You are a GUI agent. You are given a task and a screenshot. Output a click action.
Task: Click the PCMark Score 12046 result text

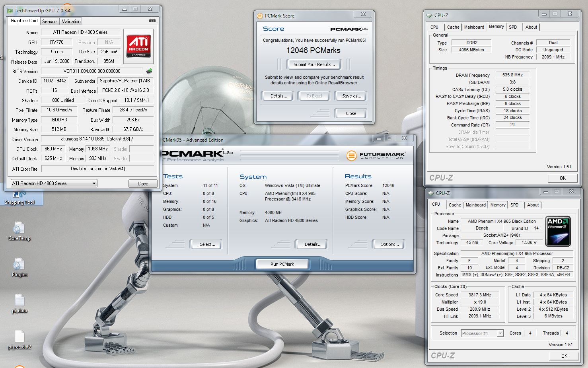(388, 185)
